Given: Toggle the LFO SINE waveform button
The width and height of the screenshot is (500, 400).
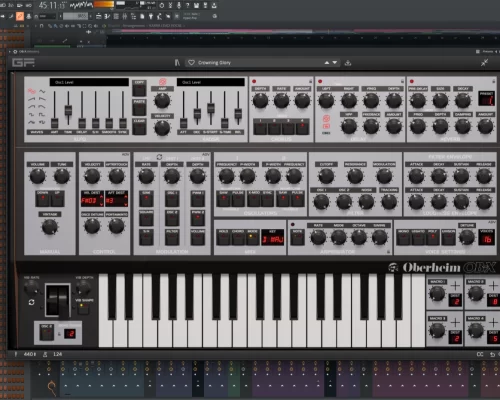Looking at the screenshot, I should [146, 199].
